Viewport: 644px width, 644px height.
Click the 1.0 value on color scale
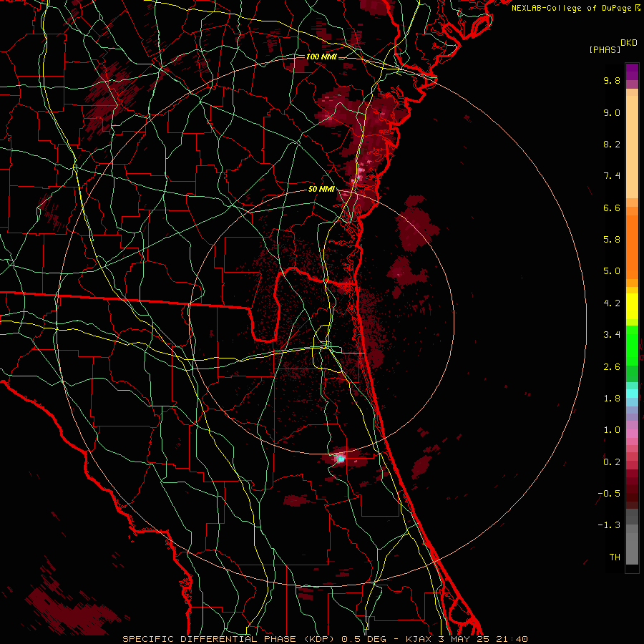[x=612, y=430]
